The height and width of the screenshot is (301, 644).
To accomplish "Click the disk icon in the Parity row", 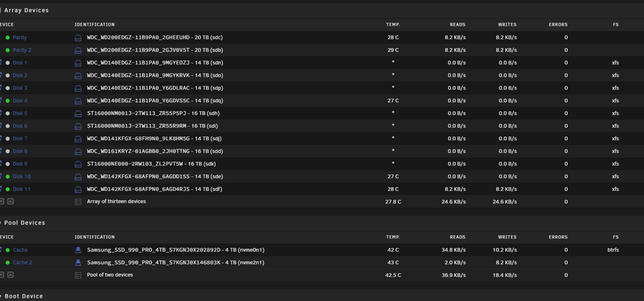I will [x=78, y=38].
